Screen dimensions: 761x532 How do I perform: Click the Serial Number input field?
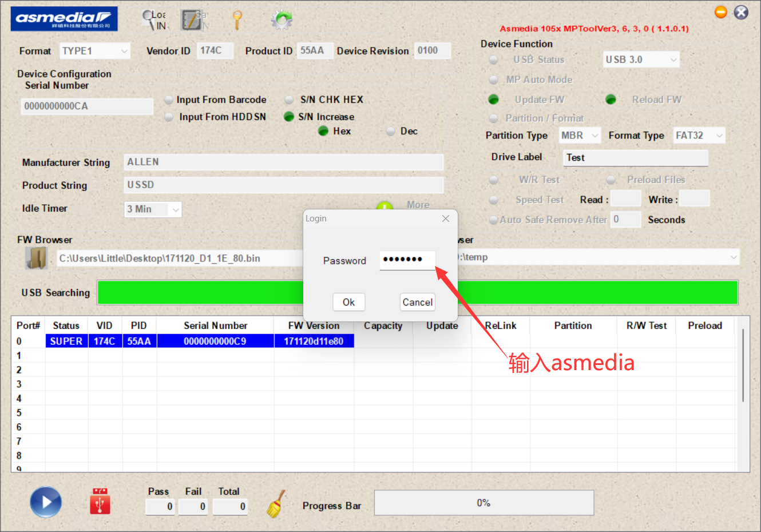(x=87, y=106)
